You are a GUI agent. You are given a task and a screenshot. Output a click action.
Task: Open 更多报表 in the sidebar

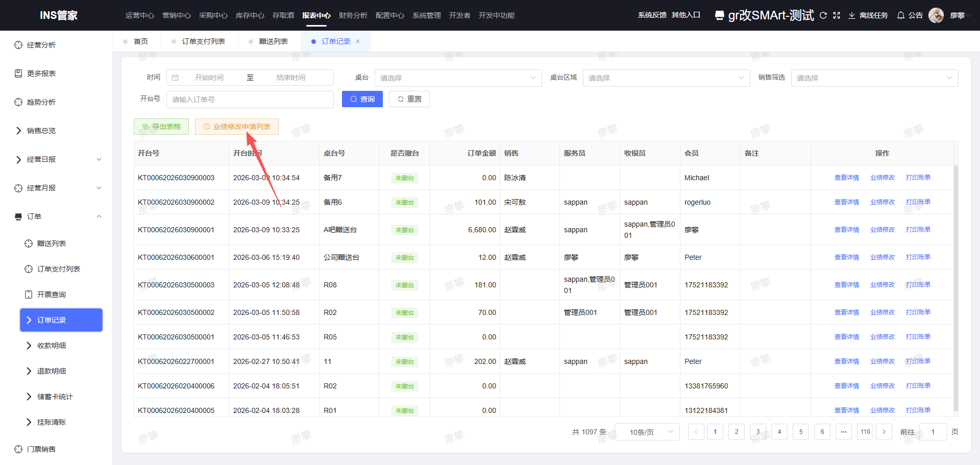(41, 74)
